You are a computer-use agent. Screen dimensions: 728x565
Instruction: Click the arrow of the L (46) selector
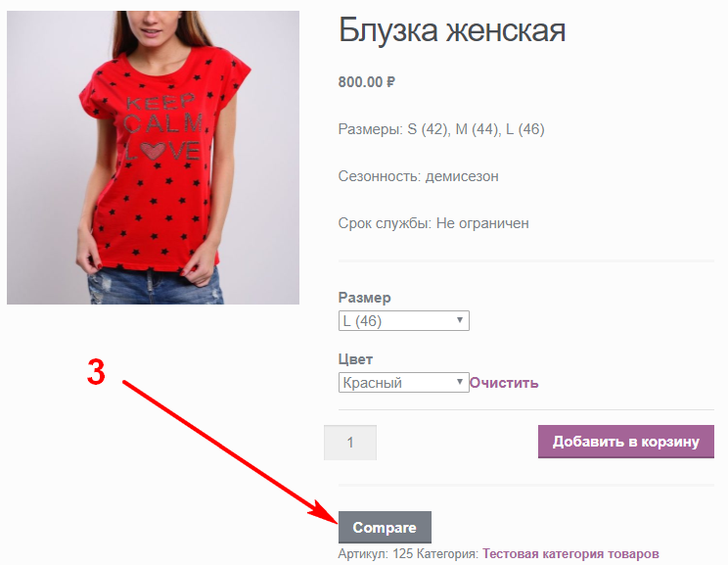460,320
